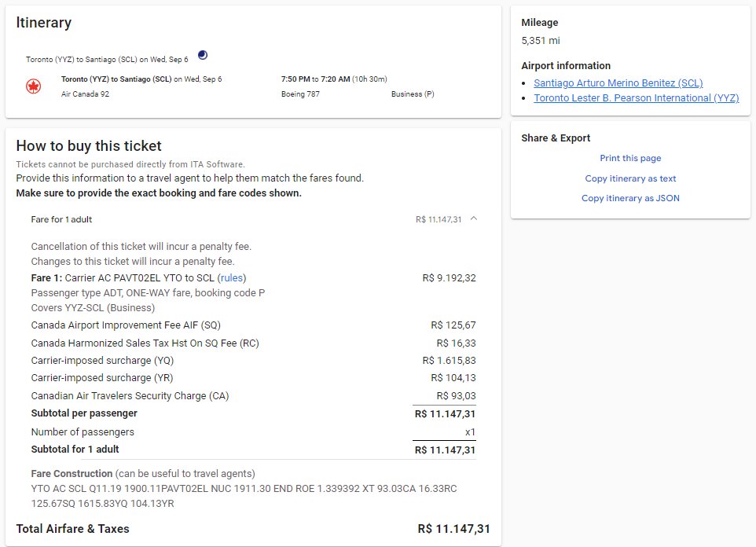The image size is (756, 547).
Task: Click the R$ 93,03 security charge amount
Action: tap(456, 395)
